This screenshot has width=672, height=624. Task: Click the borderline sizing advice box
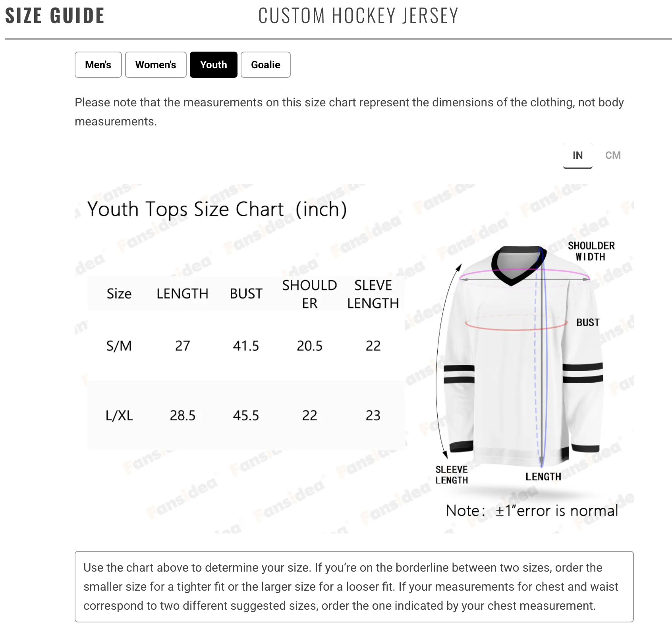point(354,586)
